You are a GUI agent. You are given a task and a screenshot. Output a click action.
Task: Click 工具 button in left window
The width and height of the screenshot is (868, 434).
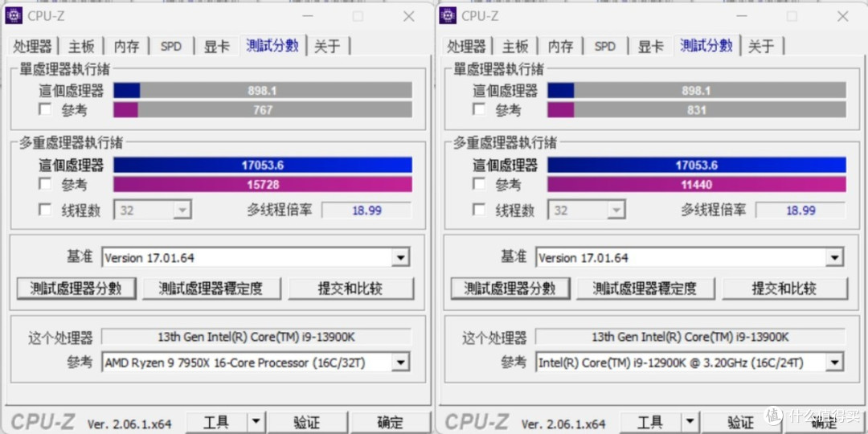[216, 423]
